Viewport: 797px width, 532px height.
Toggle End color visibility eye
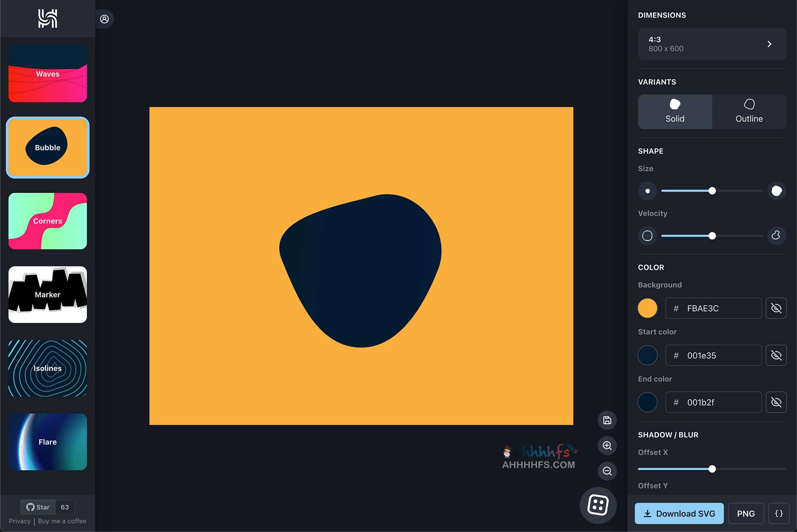pyautogui.click(x=776, y=402)
